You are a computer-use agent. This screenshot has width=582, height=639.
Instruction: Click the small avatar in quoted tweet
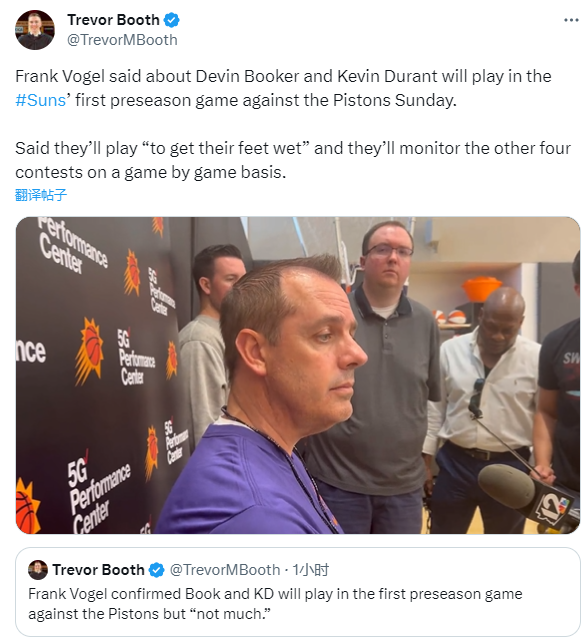coord(38,569)
